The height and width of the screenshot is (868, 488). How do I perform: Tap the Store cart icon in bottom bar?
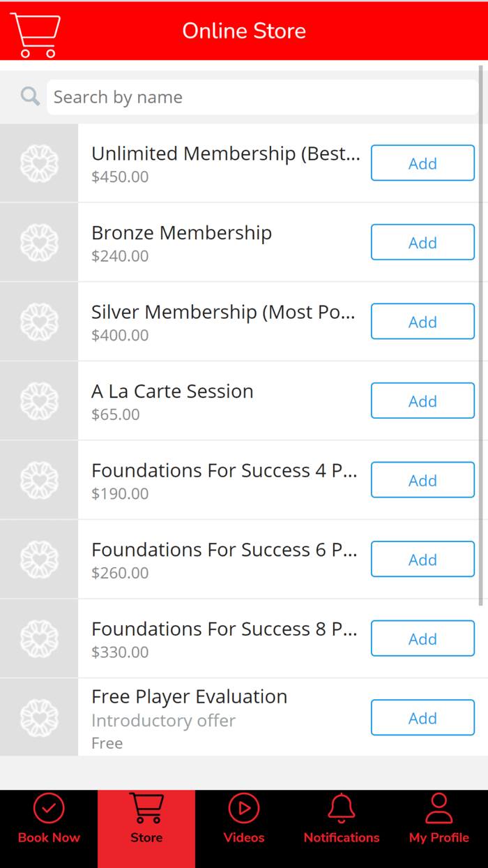pyautogui.click(x=146, y=809)
